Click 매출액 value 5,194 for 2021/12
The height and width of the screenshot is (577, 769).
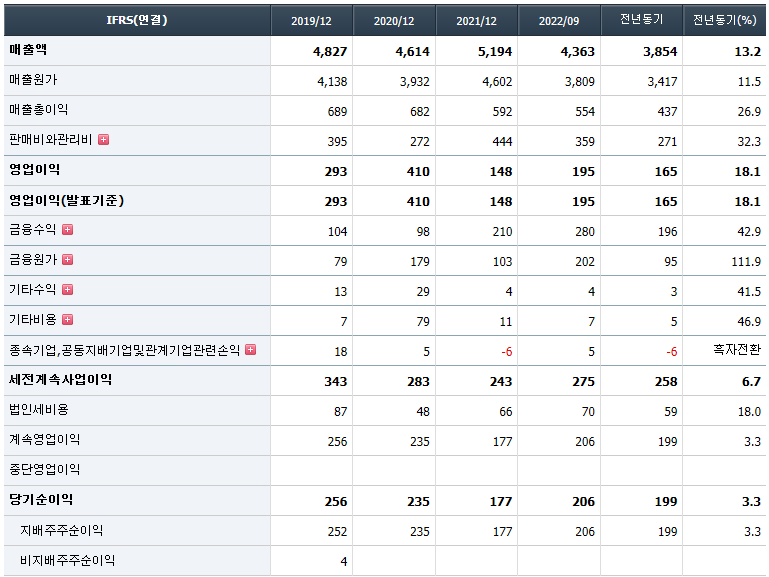coord(495,51)
